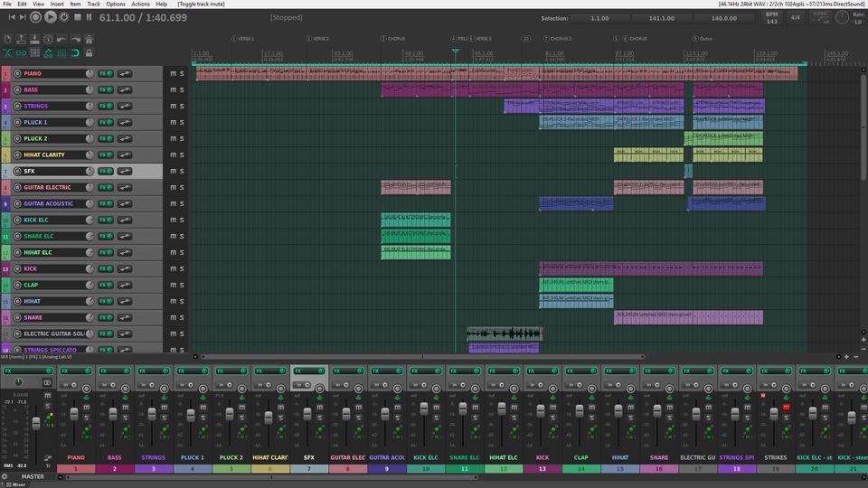Jump to VERSE 1 marker

[x=243, y=39]
